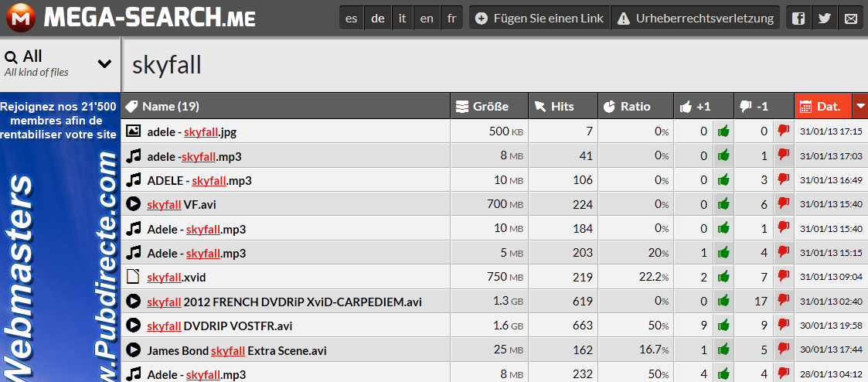The image size is (868, 382).
Task: Click the play icon of skyfall VF.avi
Action: click(133, 204)
